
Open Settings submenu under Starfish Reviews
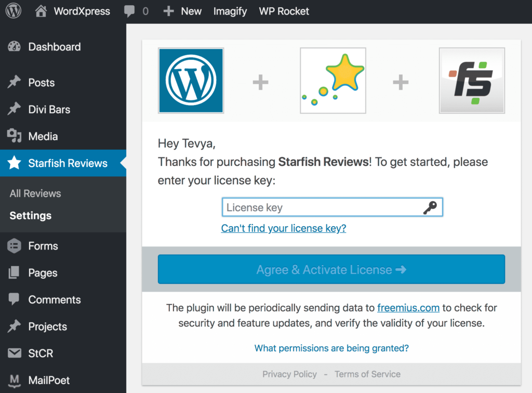click(31, 216)
